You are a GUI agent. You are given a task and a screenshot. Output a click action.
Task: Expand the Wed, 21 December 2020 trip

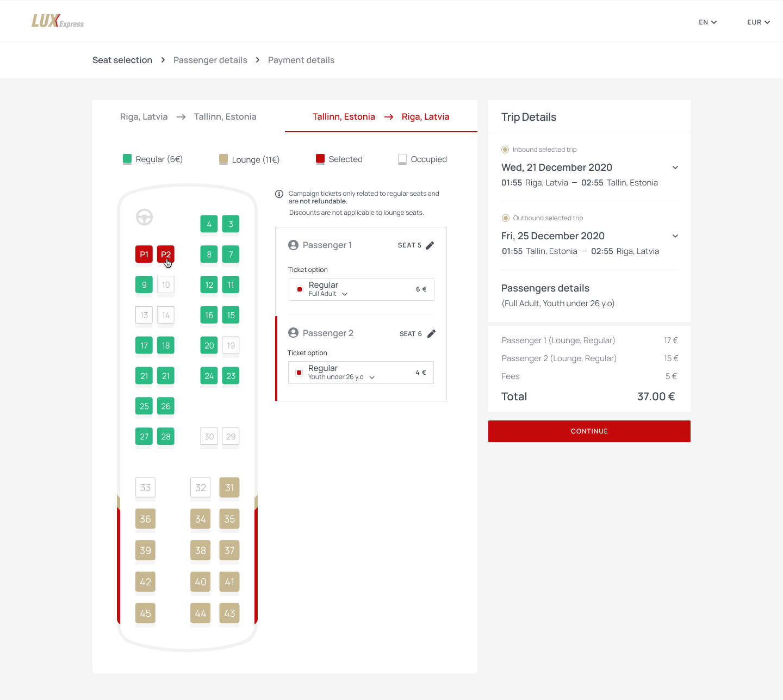click(675, 168)
